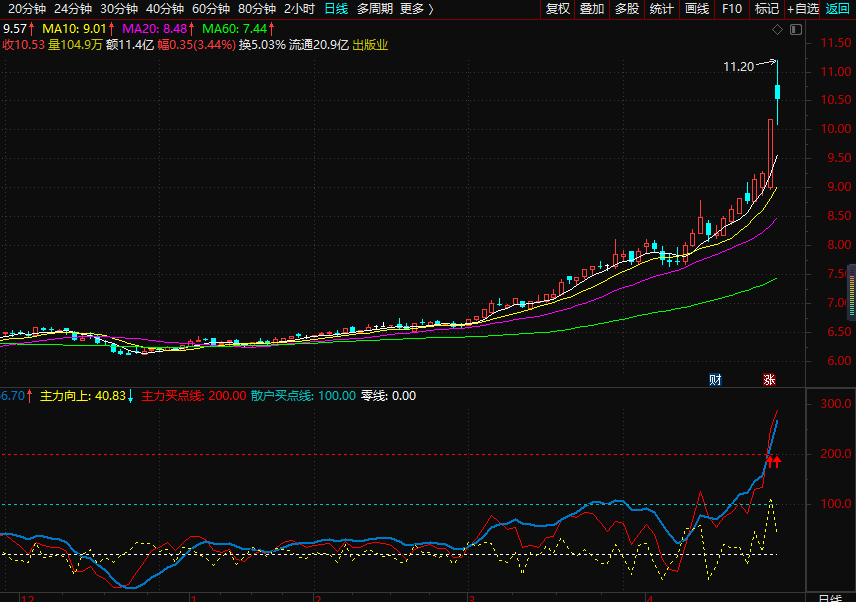Click the blue 财 financial event marker
Image resolution: width=856 pixels, height=602 pixels.
(x=715, y=379)
